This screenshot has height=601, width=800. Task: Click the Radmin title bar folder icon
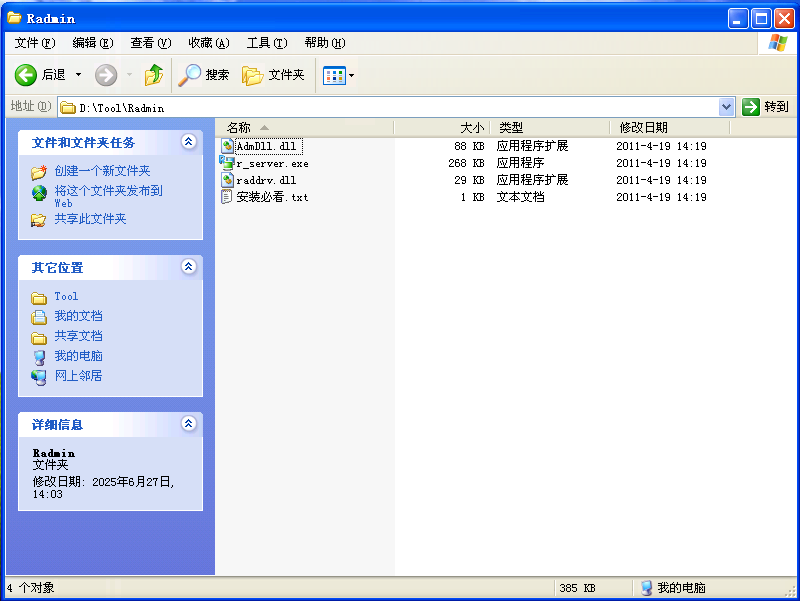tap(14, 17)
